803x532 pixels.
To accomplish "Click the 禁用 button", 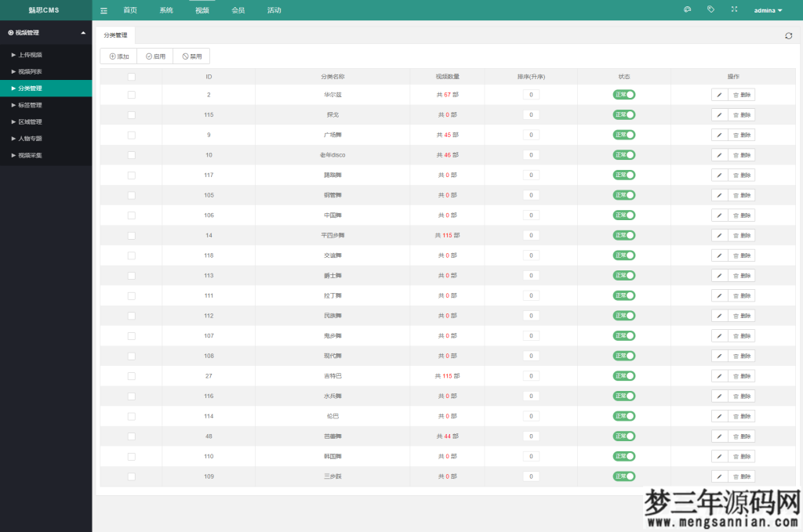I will pos(191,56).
